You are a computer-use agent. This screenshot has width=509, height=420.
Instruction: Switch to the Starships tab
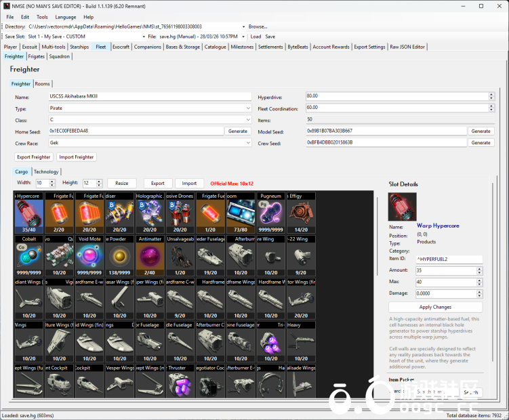tap(79, 47)
